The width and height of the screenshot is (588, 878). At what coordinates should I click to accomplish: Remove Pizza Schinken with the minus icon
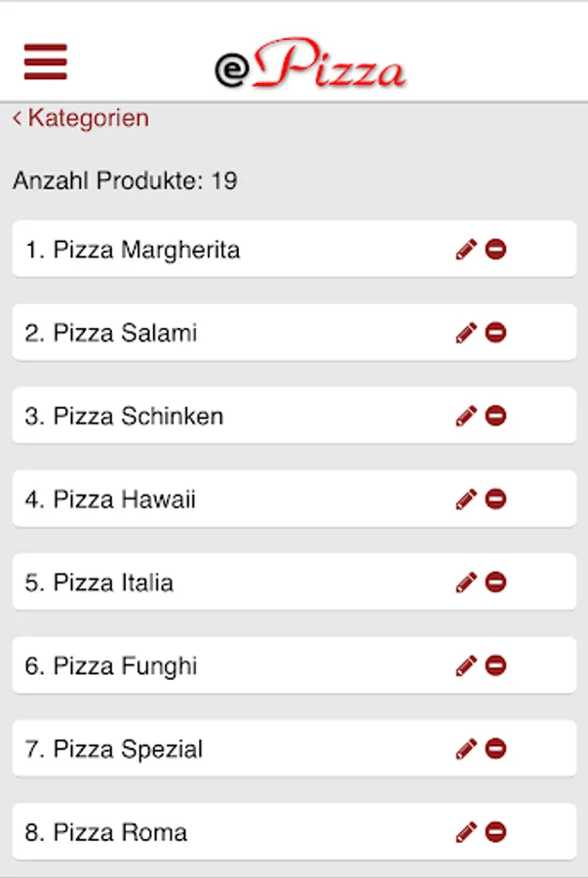[495, 417]
